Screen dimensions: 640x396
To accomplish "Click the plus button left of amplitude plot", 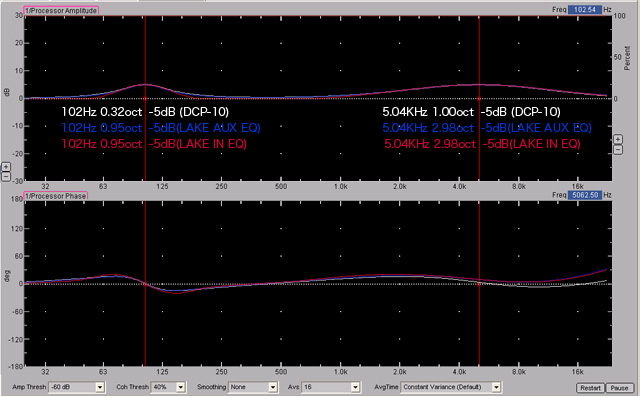I will pyautogui.click(x=6, y=167).
